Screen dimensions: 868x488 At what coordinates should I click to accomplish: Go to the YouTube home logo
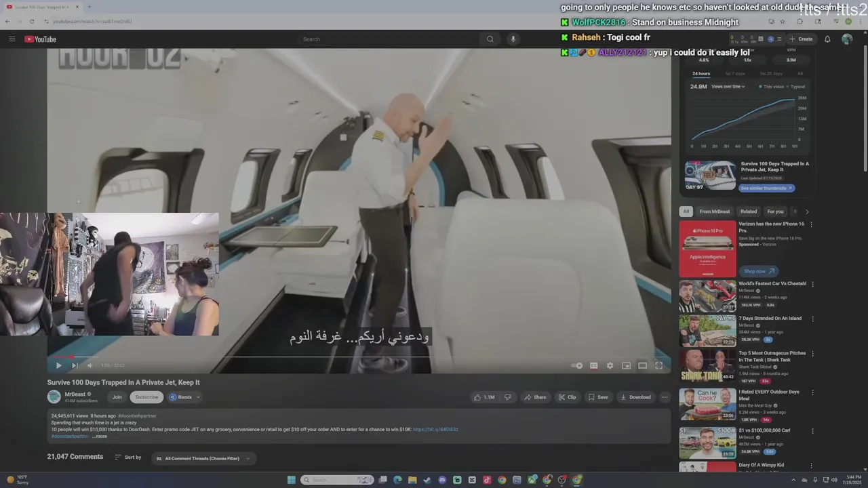[41, 39]
